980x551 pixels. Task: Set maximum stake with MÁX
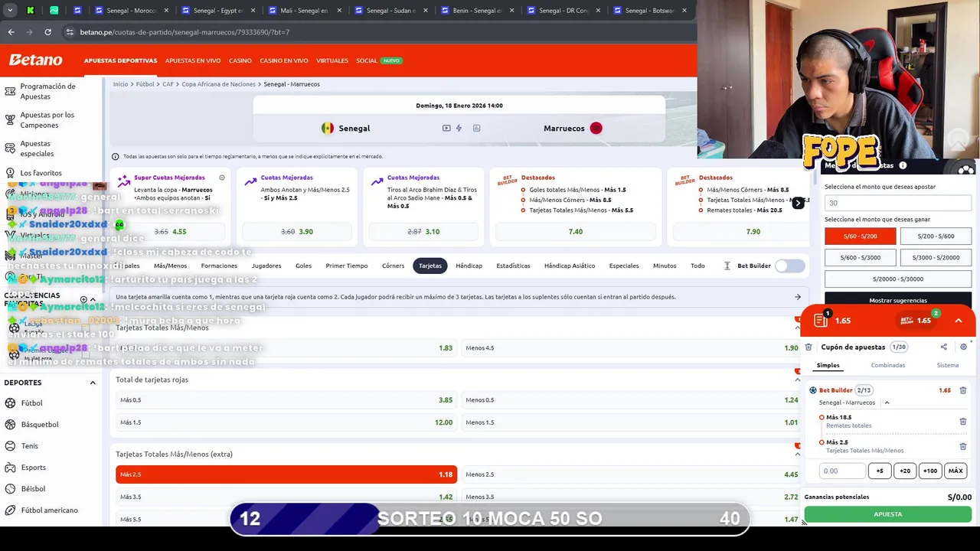tap(955, 471)
